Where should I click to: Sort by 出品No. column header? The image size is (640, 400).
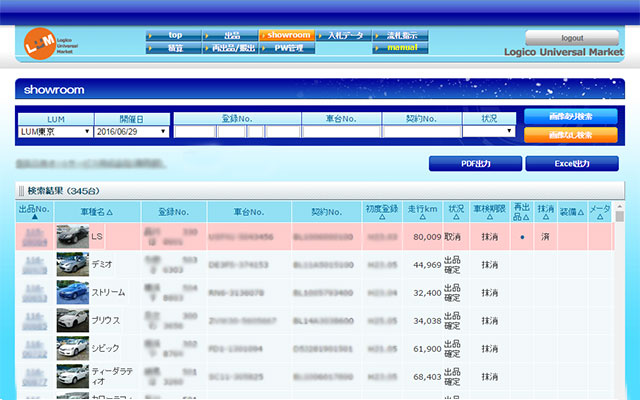pyautogui.click(x=34, y=212)
